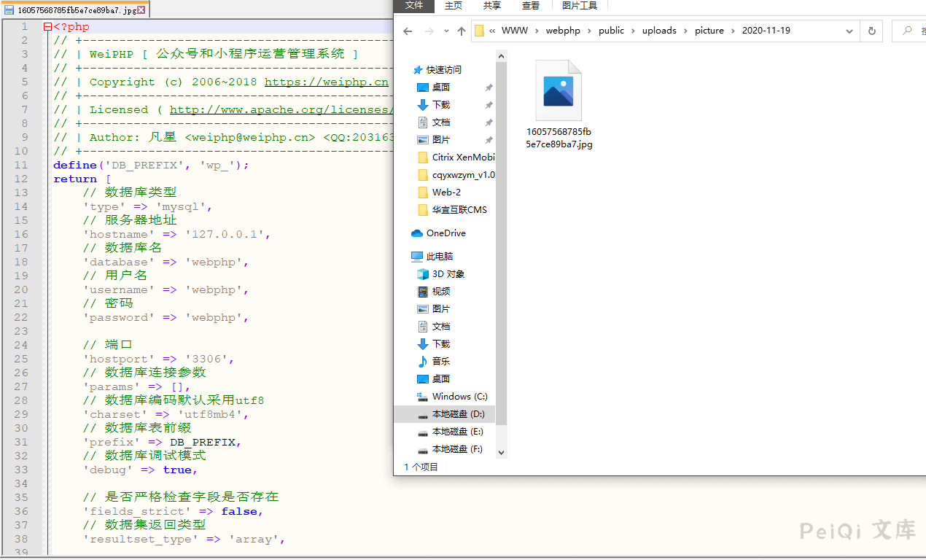Open the 音乐 library folder
Screen dimensions: 926x560
(x=440, y=362)
